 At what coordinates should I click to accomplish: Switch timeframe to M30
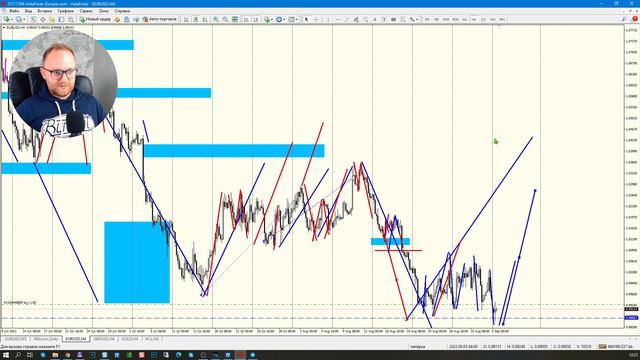point(455,19)
